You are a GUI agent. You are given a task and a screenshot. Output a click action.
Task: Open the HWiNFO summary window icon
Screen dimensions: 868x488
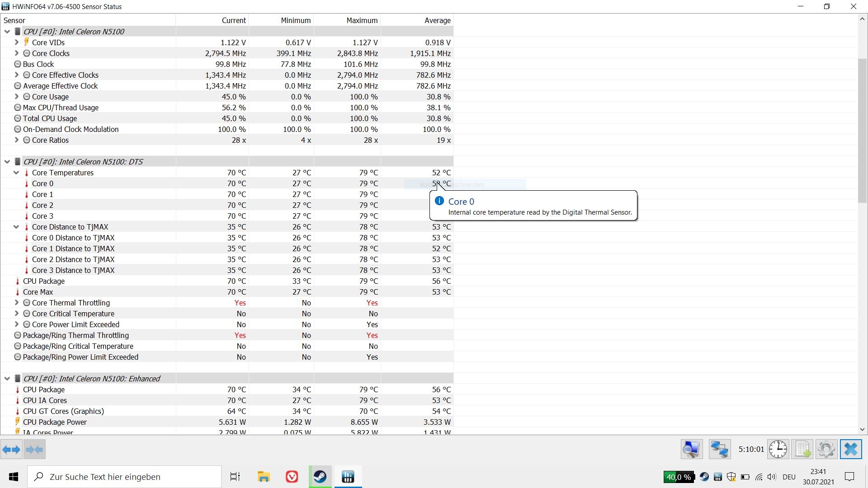click(x=691, y=450)
